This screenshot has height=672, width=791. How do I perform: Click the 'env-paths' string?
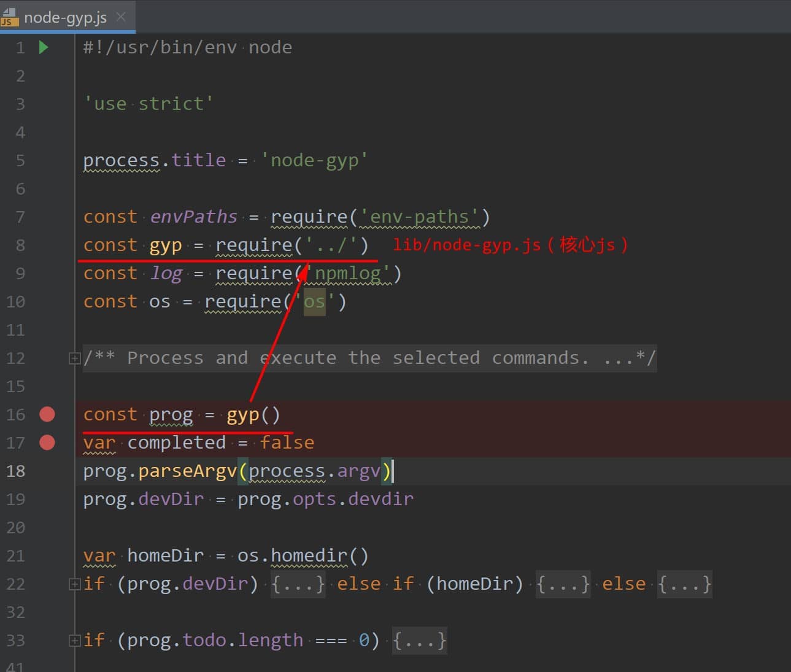point(420,217)
